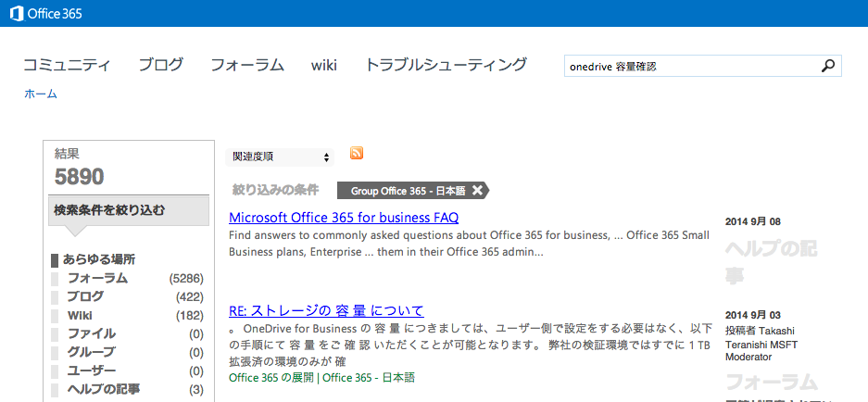Click the author Takashi Teranishi MSFT Moderator
868x402 pixels.
tap(761, 344)
